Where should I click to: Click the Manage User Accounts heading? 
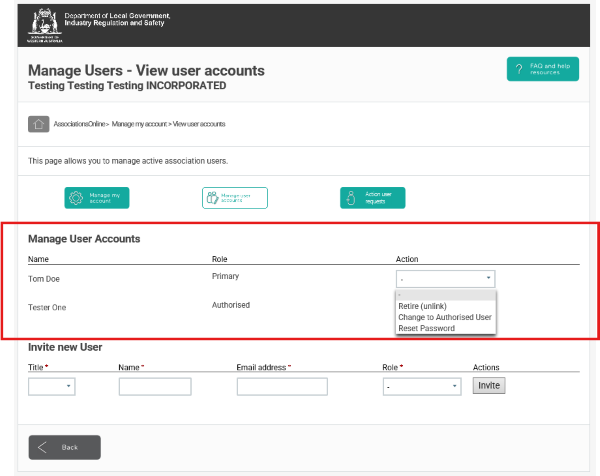point(84,239)
